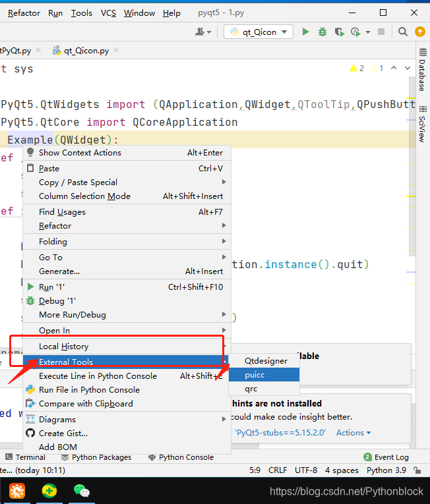Change UTF-8 file encoding in status bar
Image resolution: width=430 pixels, height=504 pixels.
coord(306,470)
